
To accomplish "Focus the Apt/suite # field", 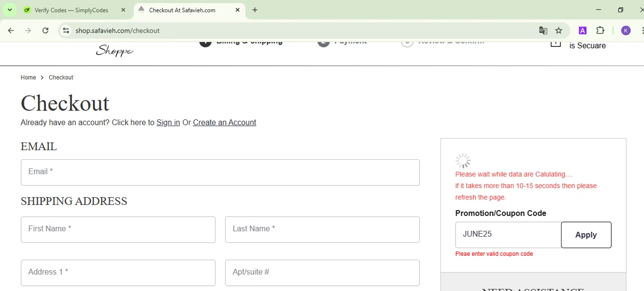I will coord(322,273).
